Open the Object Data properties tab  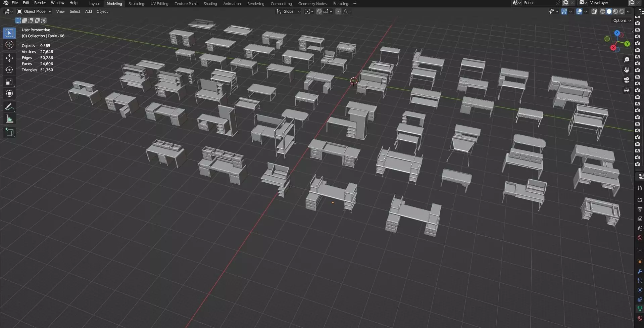(640, 309)
